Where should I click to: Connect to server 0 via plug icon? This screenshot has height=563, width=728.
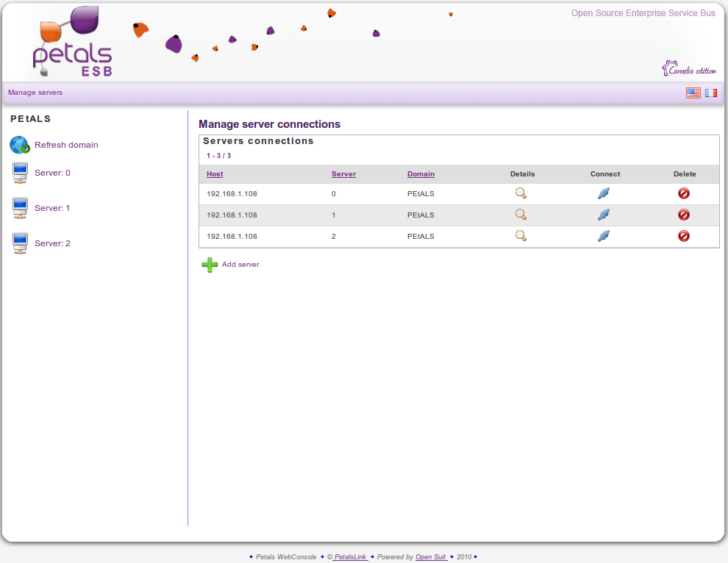tap(604, 193)
